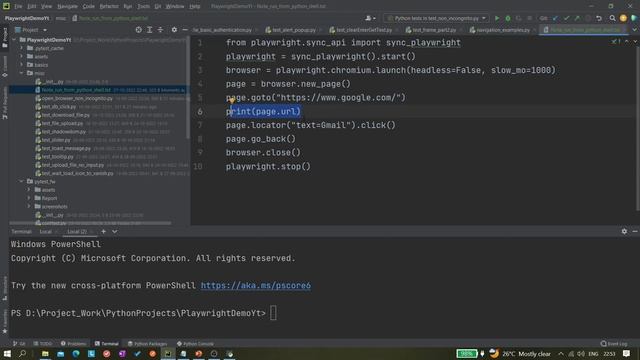This screenshot has height=360, width=640.
Task: Start debugging with the green bug icon
Action: pos(508,18)
